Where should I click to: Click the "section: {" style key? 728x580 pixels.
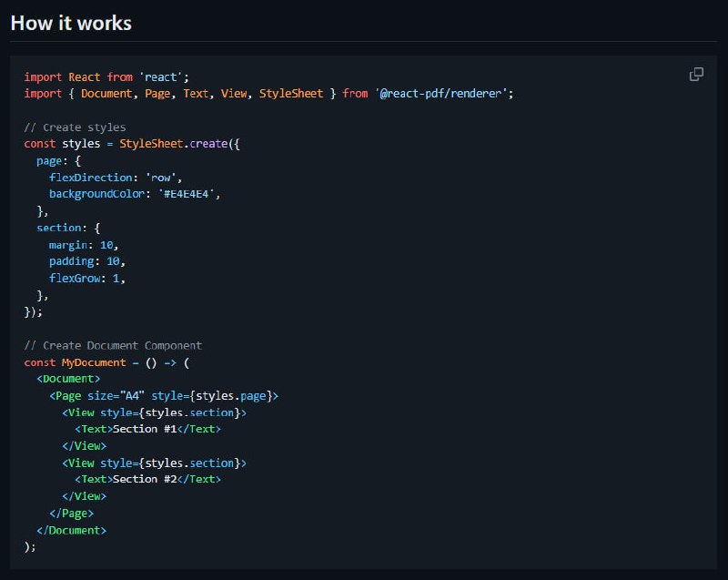[68, 228]
